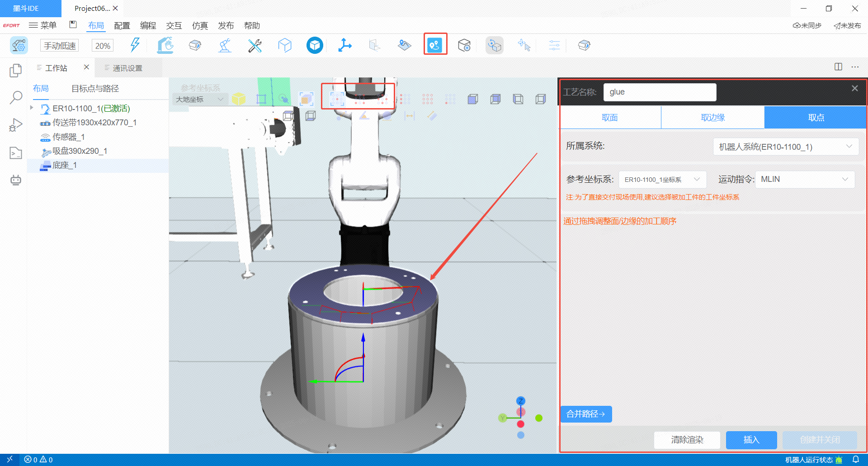
Task: Click the 清除渲染 button
Action: coord(687,440)
